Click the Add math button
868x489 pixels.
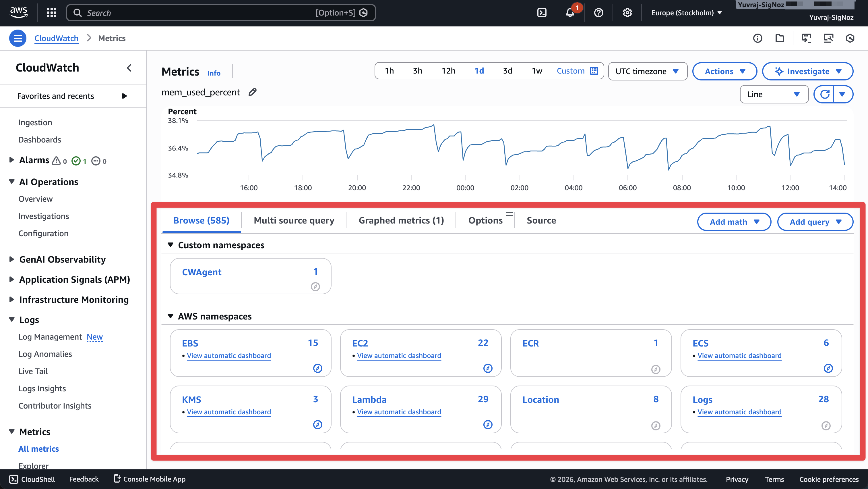(x=734, y=222)
